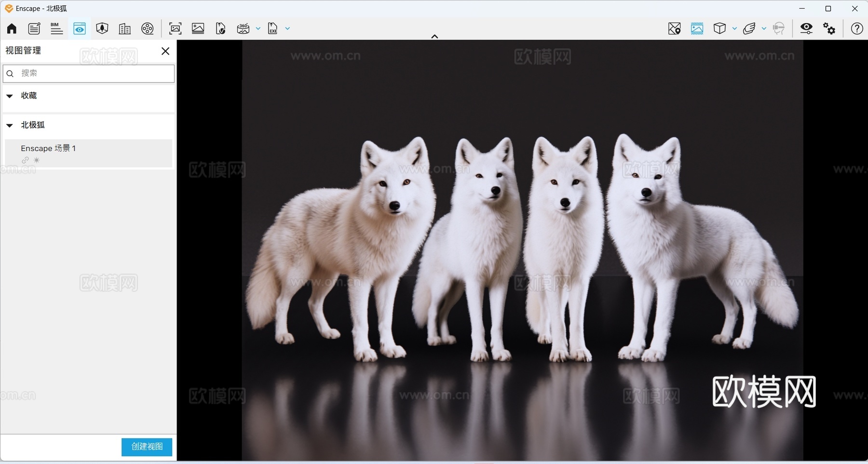Screen dimensions: 868x464
Task: Open the Enscape Asset Library icon
Action: (102, 28)
